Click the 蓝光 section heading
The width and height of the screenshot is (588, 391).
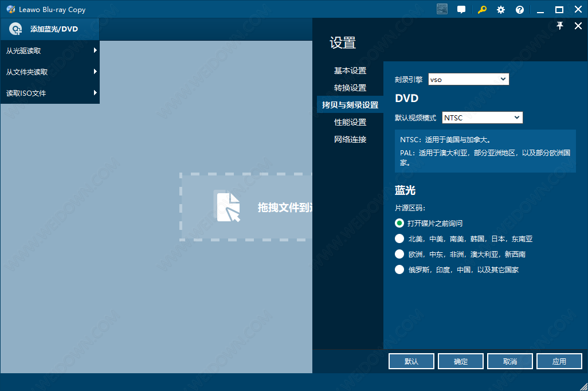405,190
